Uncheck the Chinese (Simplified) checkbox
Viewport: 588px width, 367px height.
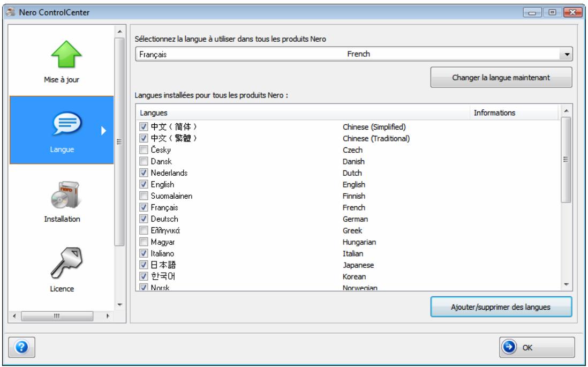143,126
